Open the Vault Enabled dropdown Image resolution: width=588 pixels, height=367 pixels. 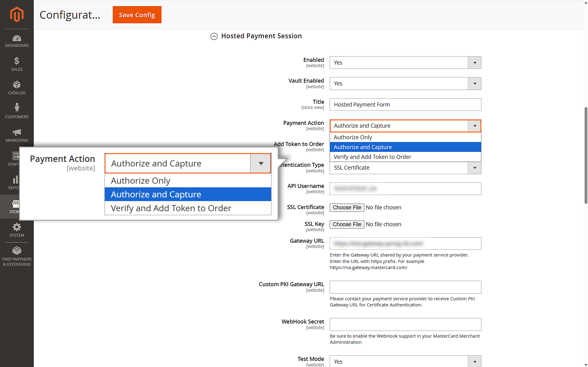(405, 84)
